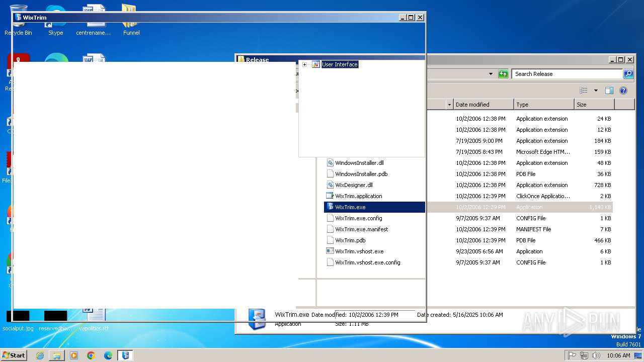Click WixTrim.exe application file icon
644x362 pixels.
tap(330, 207)
